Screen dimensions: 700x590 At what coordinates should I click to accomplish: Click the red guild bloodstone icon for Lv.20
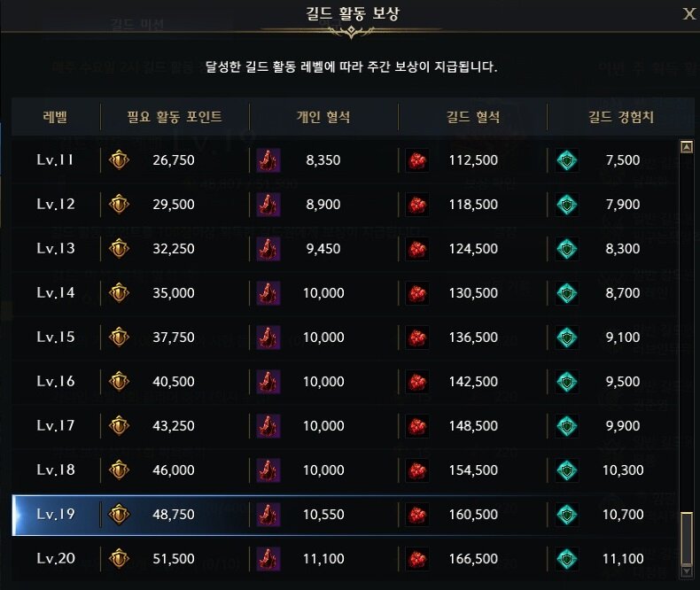pos(417,559)
